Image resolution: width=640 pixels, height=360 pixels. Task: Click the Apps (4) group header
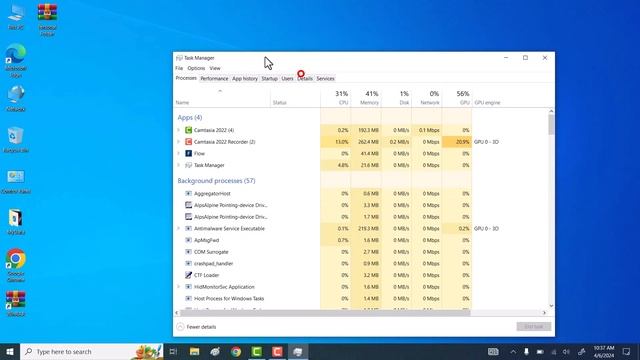pyautogui.click(x=190, y=118)
